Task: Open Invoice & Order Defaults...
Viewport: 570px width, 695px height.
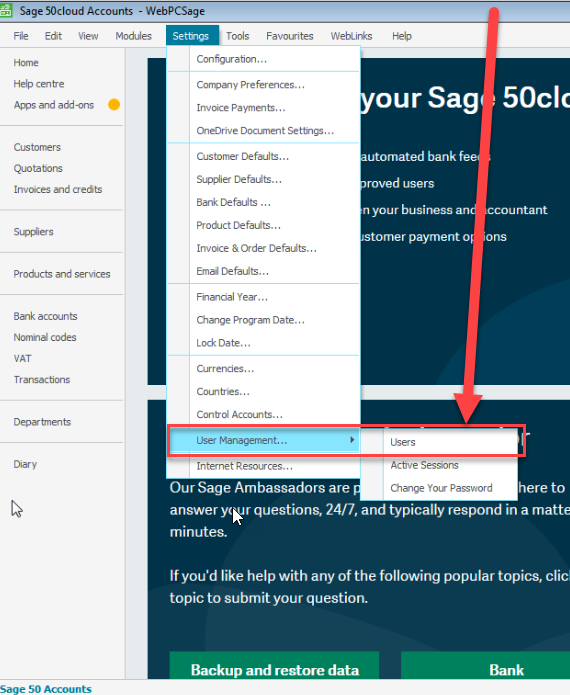Action: click(x=263, y=248)
